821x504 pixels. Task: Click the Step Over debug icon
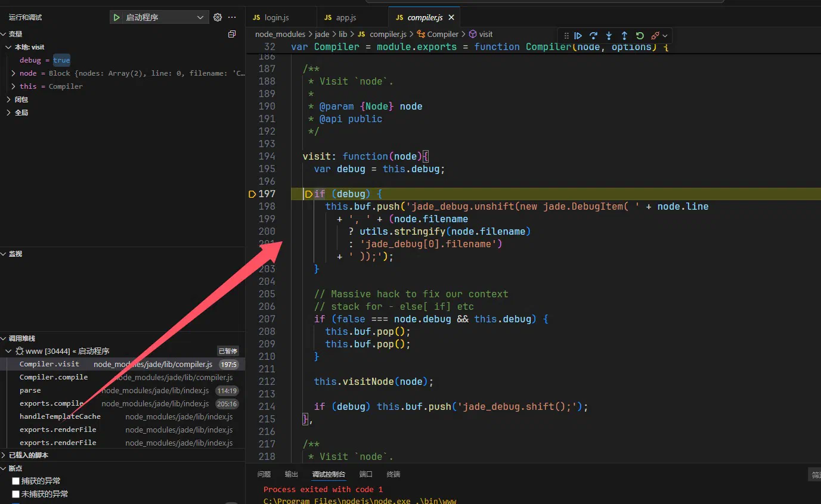click(x=593, y=36)
